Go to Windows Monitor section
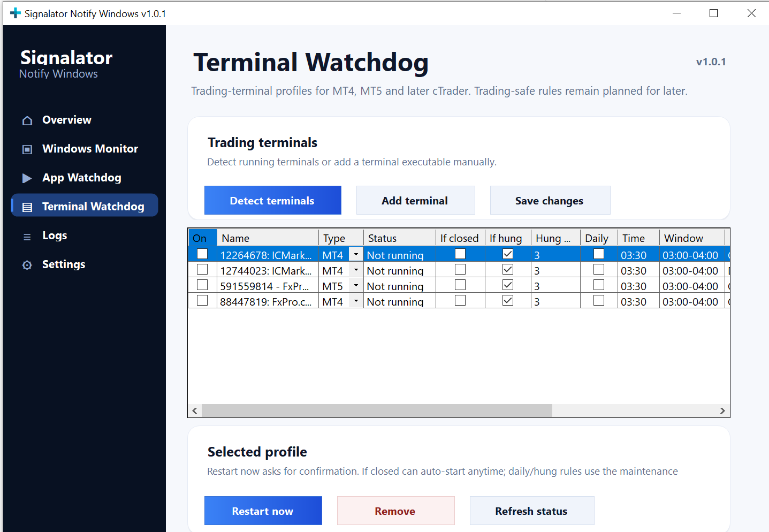The height and width of the screenshot is (532, 769). pos(90,149)
